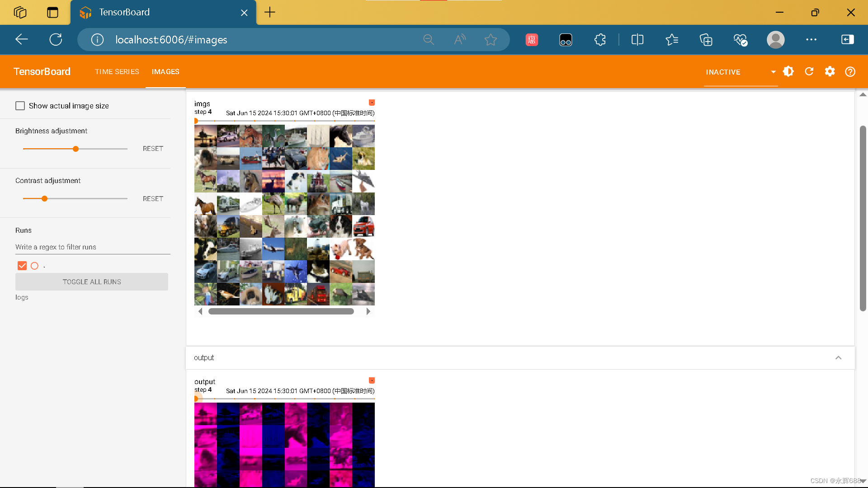The width and height of the screenshot is (868, 488).
Task: Reset the Brightness adjustment
Action: point(153,149)
